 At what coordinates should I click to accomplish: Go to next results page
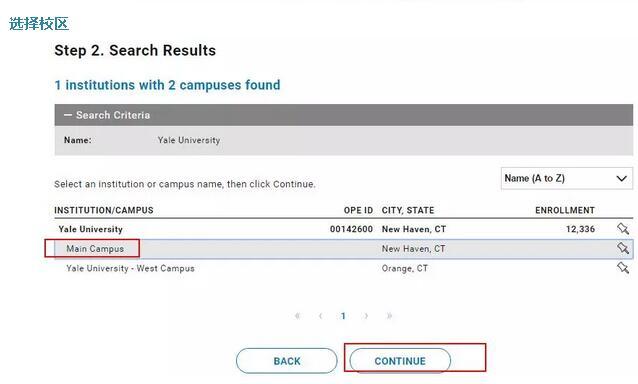click(x=366, y=316)
